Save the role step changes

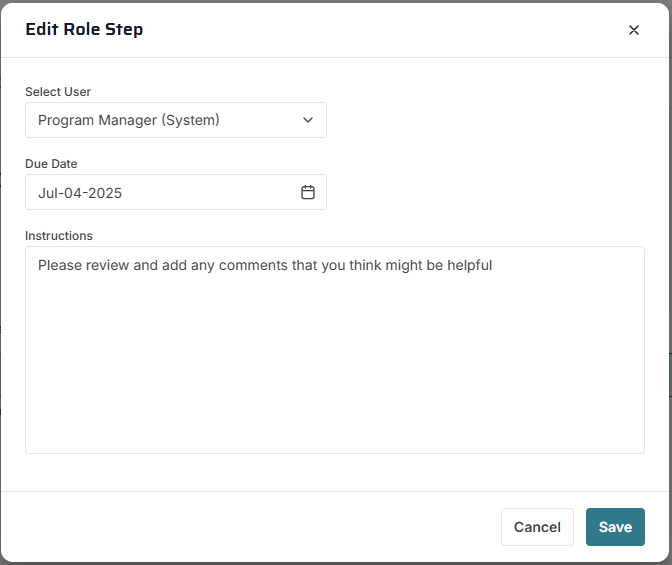615,527
